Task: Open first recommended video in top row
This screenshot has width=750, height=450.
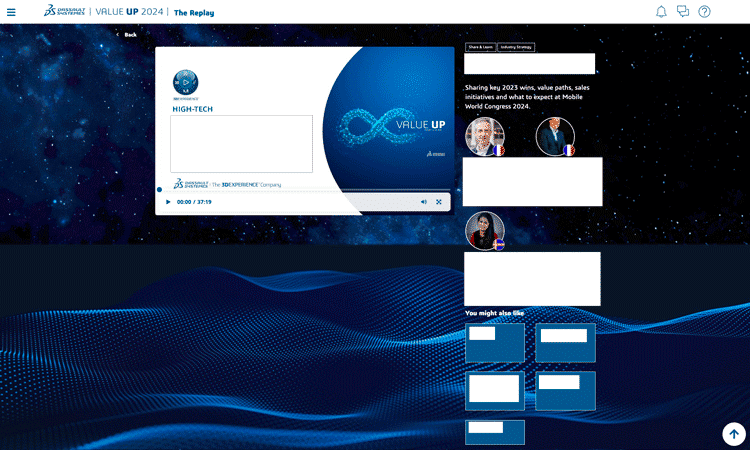Action: pos(495,343)
